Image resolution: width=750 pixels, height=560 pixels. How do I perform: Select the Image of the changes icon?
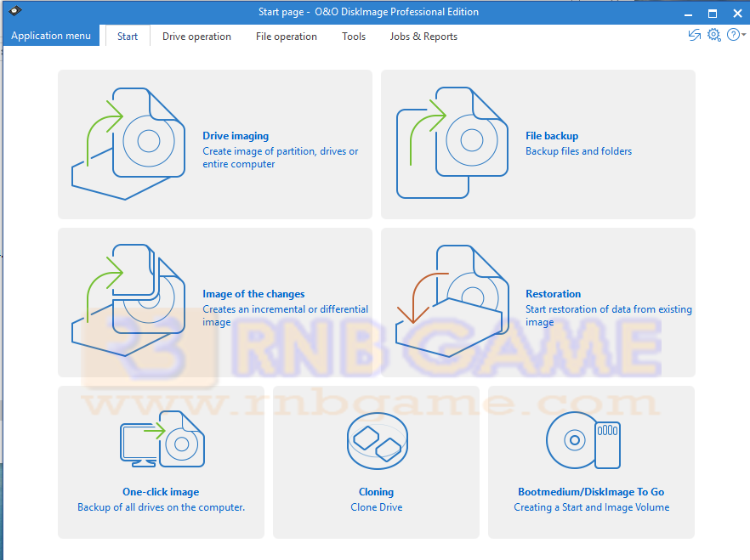[x=128, y=300]
